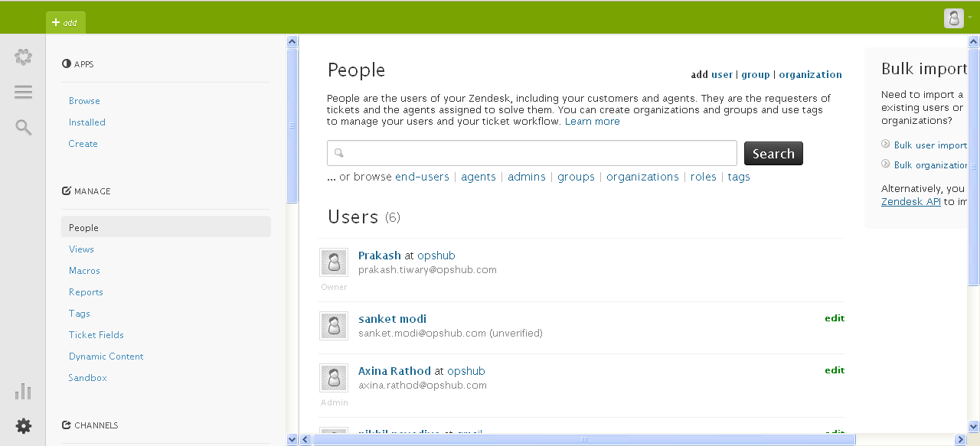Edit the sanket modi user
The height and width of the screenshot is (446, 980).
coord(834,318)
